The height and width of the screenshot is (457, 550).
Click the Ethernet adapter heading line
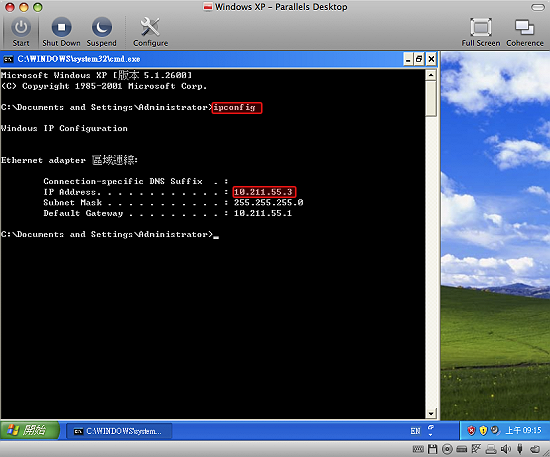[69, 160]
